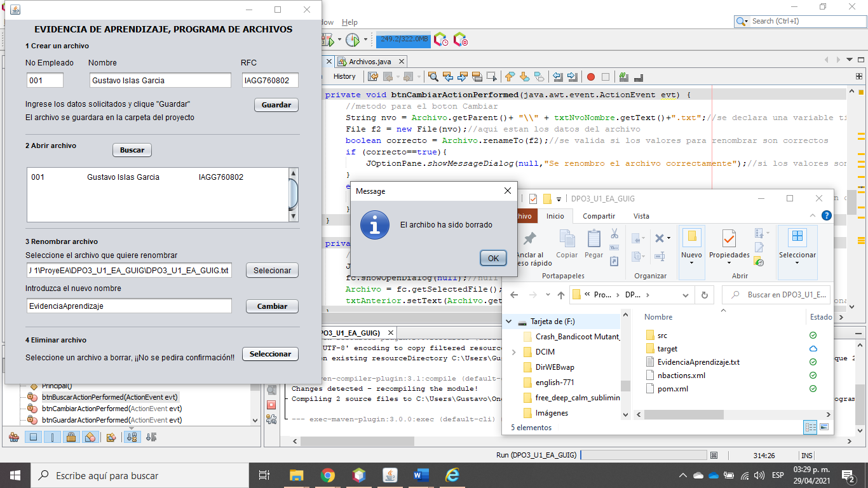Click the Guardar button
The image size is (868, 488).
(x=276, y=105)
